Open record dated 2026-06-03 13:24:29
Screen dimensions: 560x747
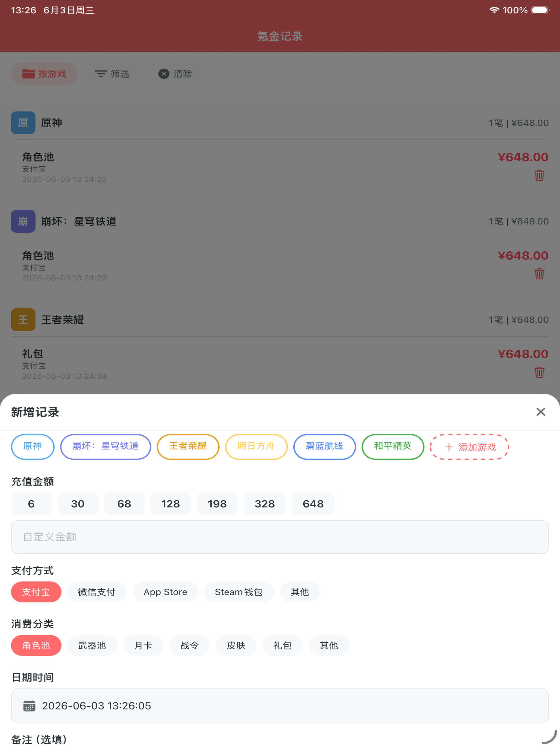[x=280, y=266]
